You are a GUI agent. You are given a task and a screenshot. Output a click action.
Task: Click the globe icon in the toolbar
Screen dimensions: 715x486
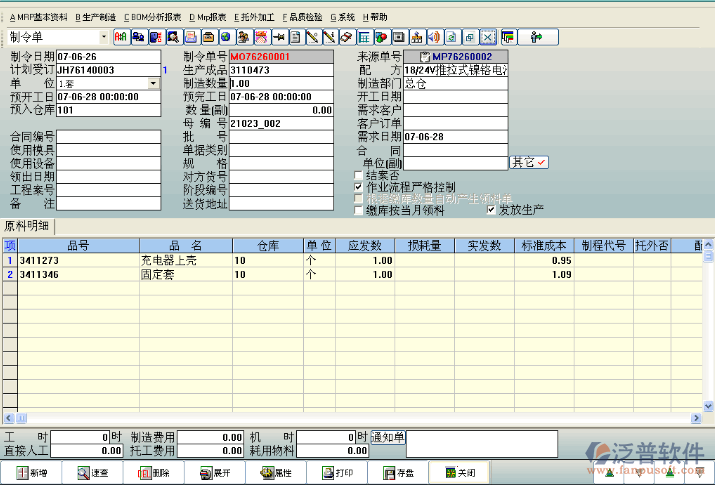click(x=225, y=37)
